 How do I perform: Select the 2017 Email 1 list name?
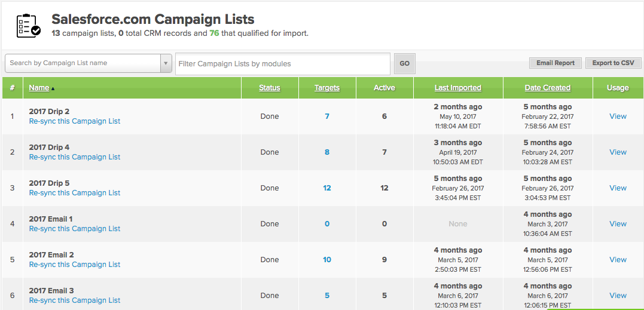click(x=51, y=219)
